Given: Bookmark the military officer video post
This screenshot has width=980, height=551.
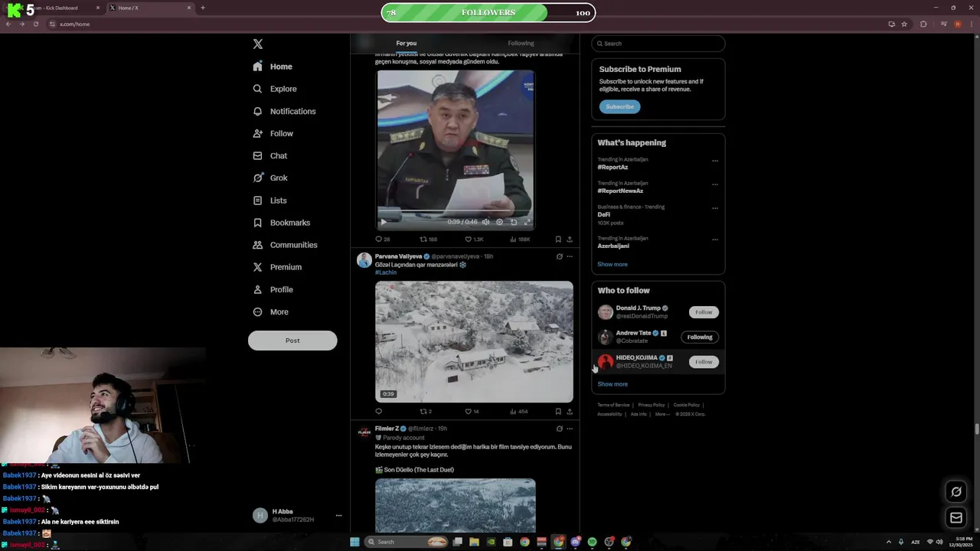Looking at the screenshot, I should click(x=558, y=240).
